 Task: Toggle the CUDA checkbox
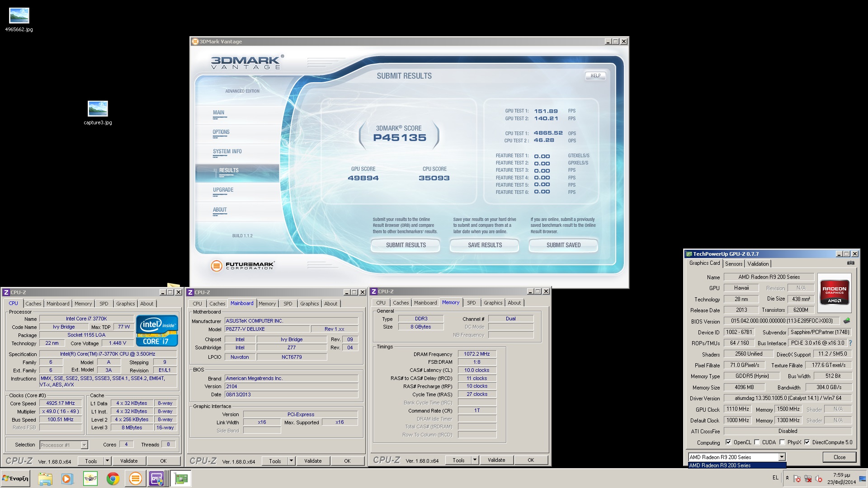tap(757, 442)
